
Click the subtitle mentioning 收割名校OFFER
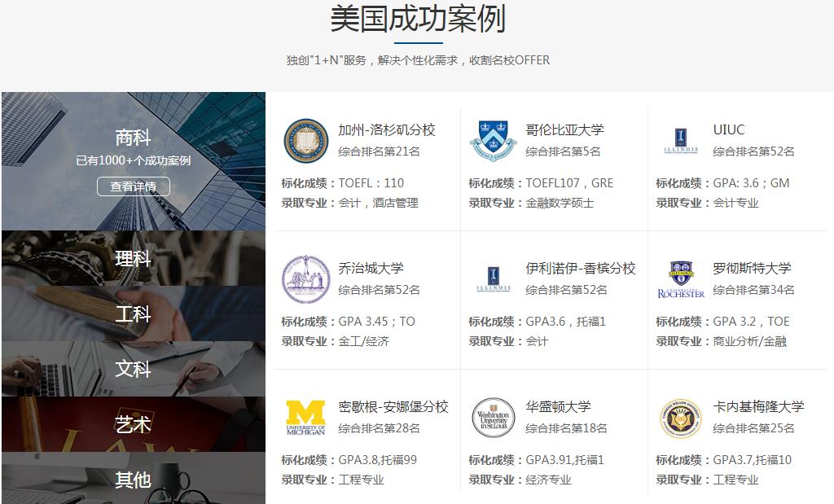(418, 60)
